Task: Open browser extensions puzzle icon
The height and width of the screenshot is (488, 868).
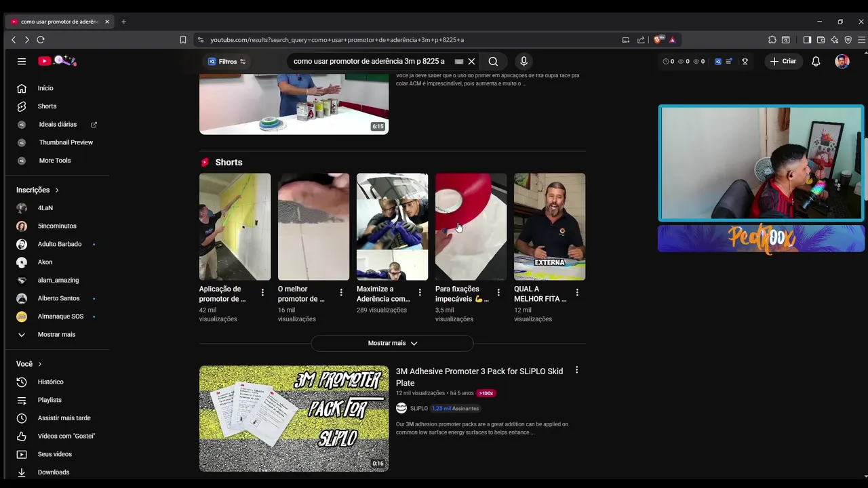Action: point(772,40)
